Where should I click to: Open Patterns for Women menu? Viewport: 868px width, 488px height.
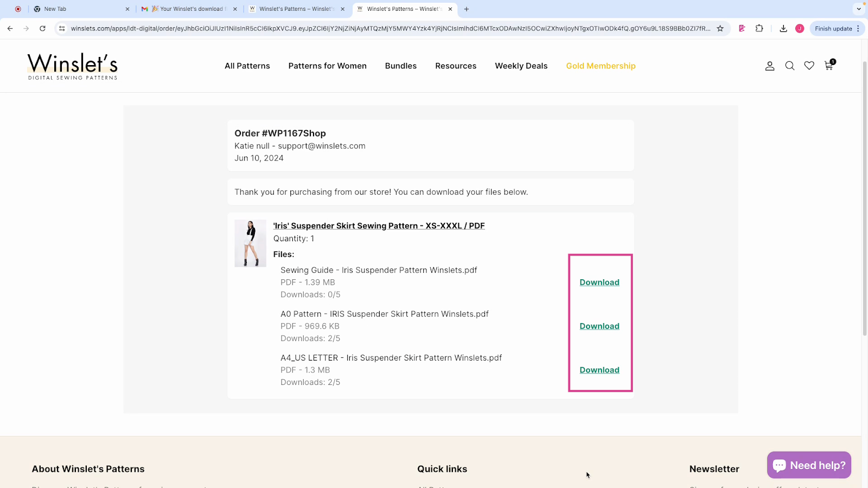point(328,66)
